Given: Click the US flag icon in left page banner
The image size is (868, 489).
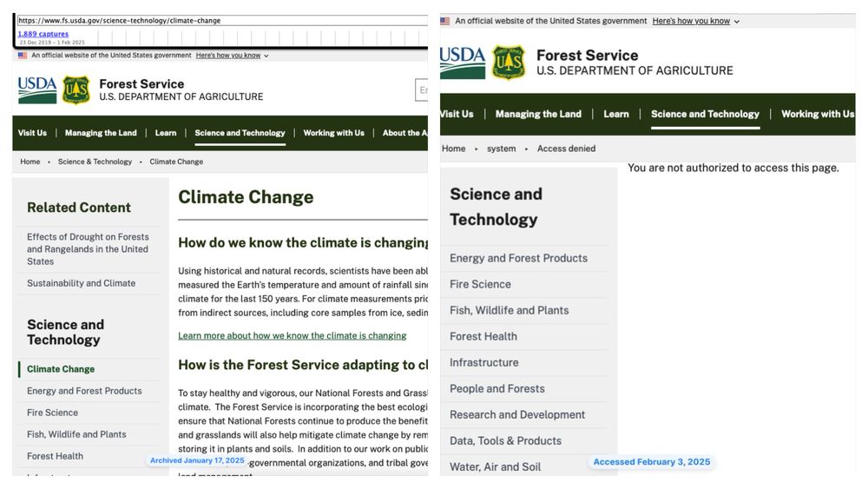Looking at the screenshot, I should click(23, 56).
